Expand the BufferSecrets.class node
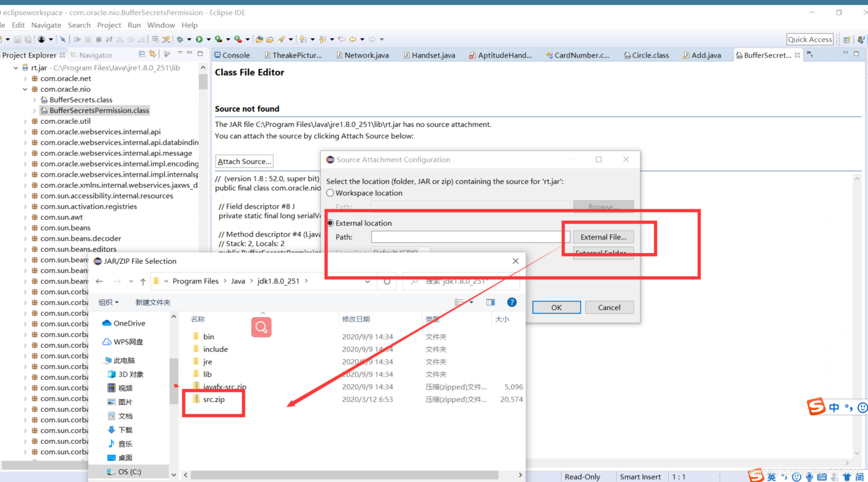Screen dimensions: 868x482 click(34, 100)
